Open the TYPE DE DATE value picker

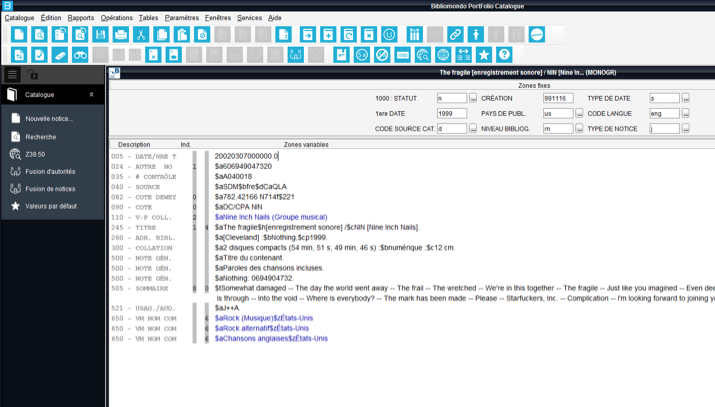click(685, 98)
